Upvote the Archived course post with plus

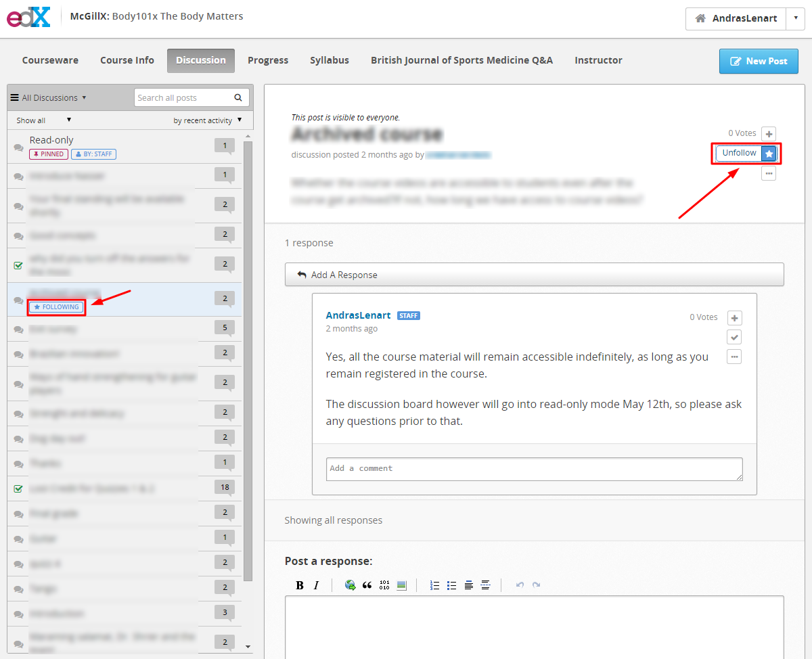[x=769, y=134]
